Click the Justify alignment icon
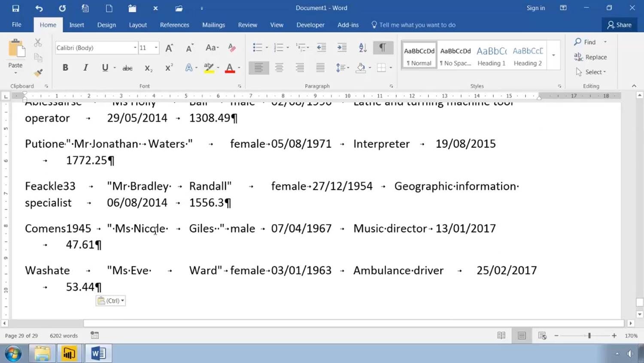Viewport: 644px width, 363px height. pos(320,67)
